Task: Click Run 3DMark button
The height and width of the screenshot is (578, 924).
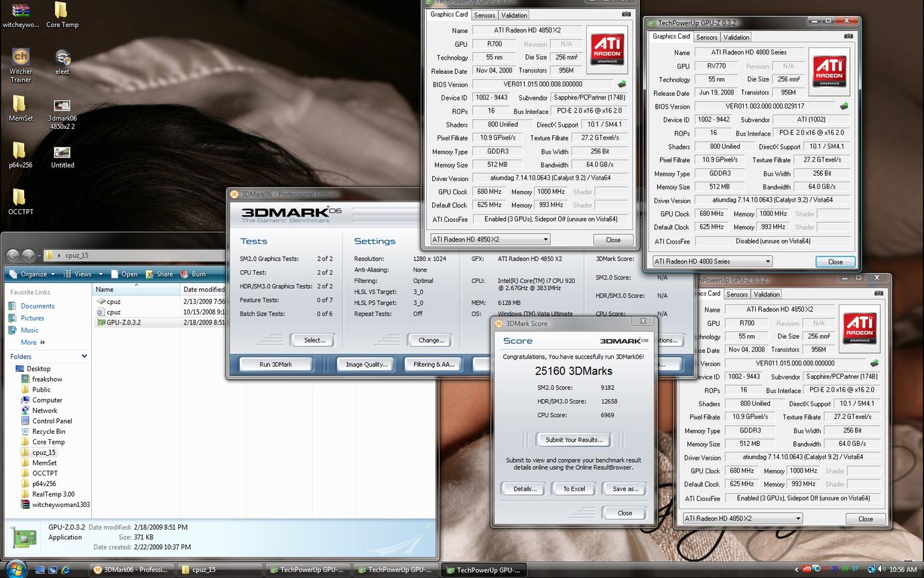Action: 275,364
